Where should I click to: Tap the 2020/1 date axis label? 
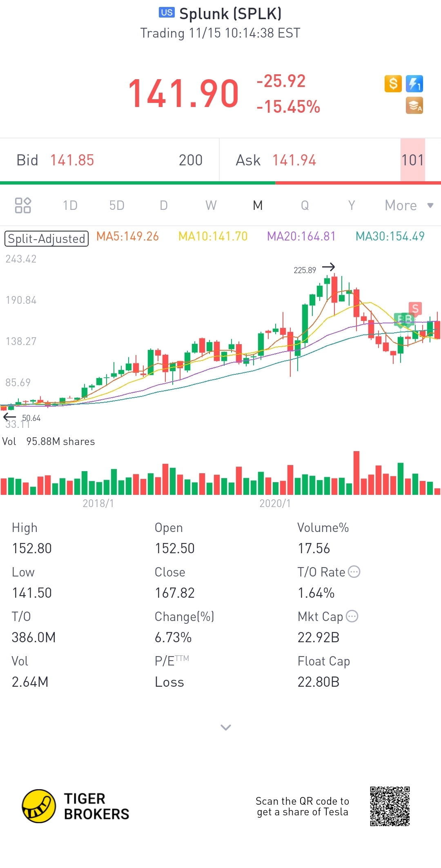[x=275, y=503]
